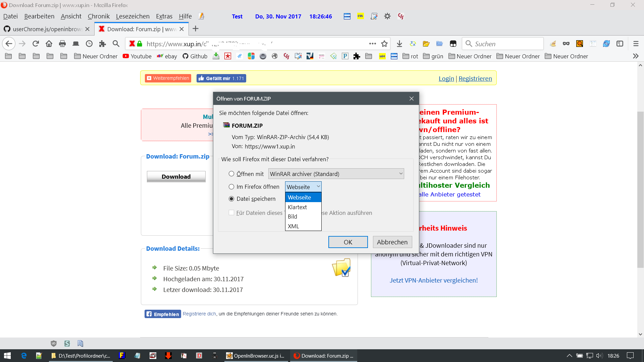Select the 'Im Firefox öffnen' radio button
Image resolution: width=644 pixels, height=362 pixels.
[231, 187]
